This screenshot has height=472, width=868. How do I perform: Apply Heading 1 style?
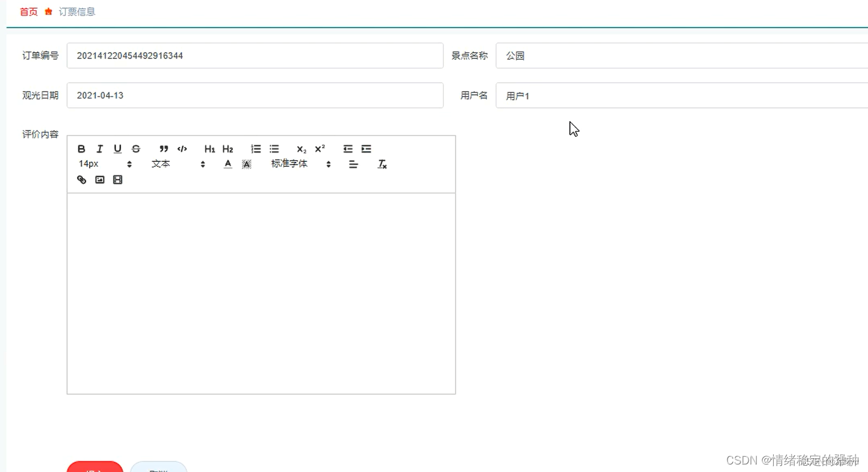click(210, 149)
